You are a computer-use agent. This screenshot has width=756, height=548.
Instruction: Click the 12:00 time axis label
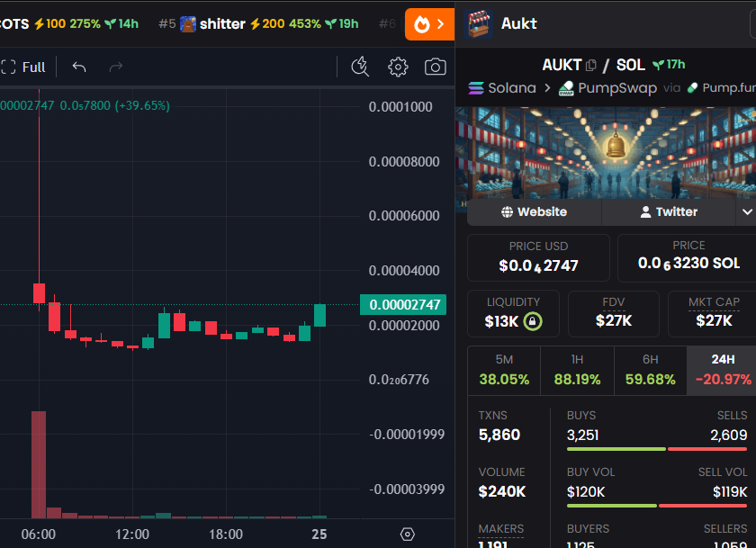click(x=132, y=535)
